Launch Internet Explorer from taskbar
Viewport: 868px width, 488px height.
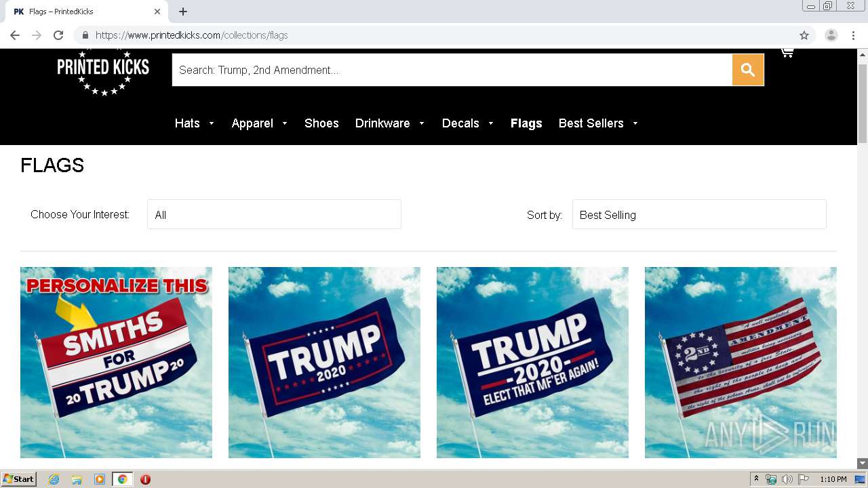pyautogui.click(x=54, y=479)
